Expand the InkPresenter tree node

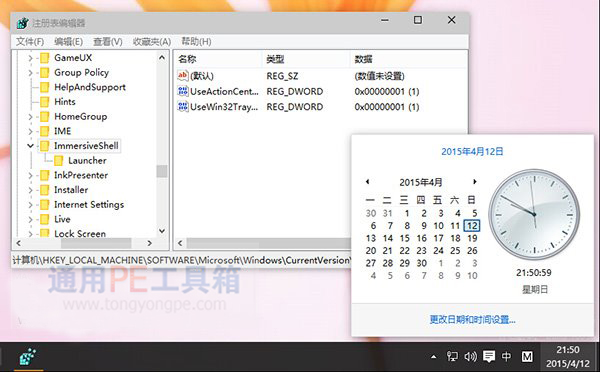coord(30,175)
